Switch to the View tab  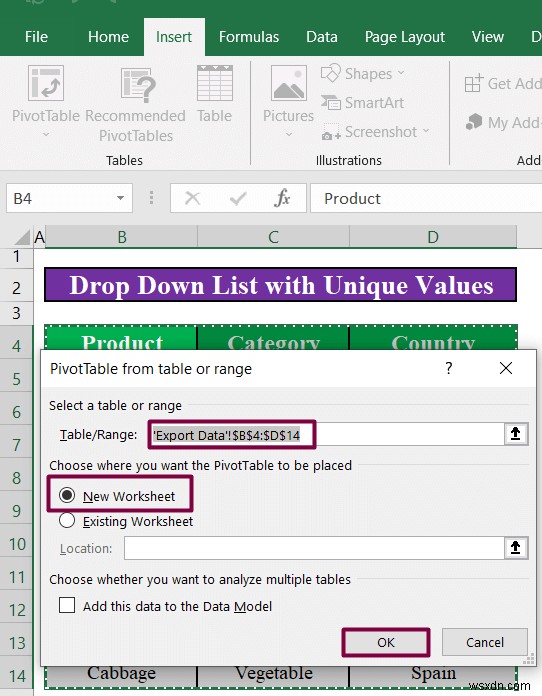(x=487, y=36)
